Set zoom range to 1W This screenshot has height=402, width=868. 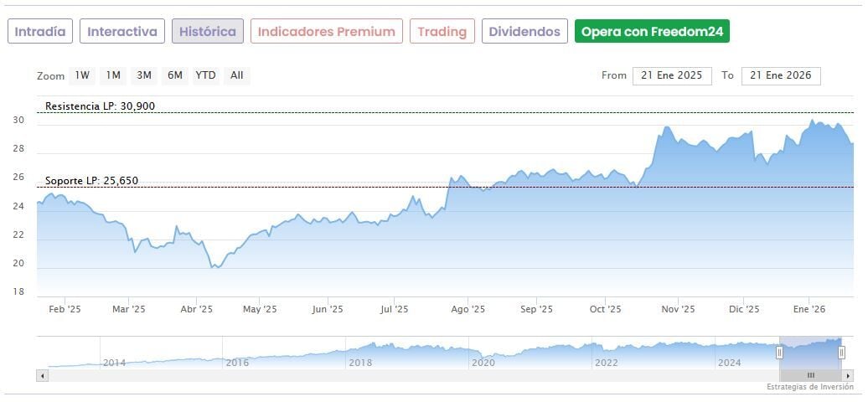pos(82,75)
